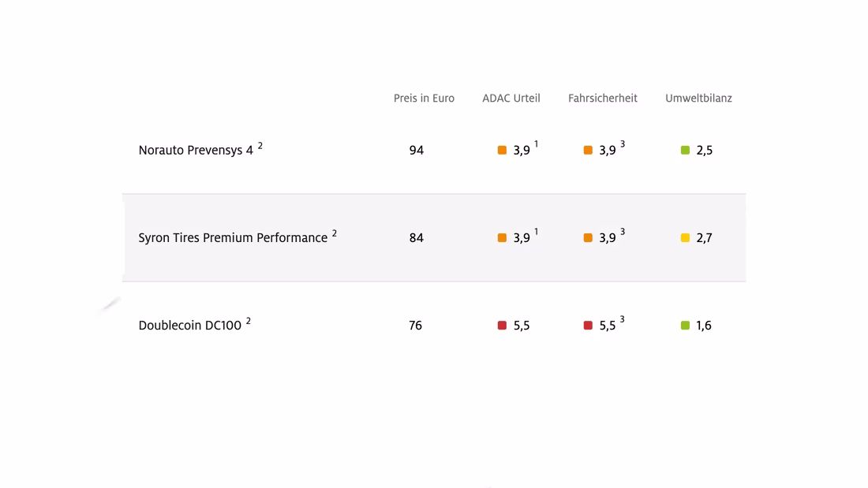Click the green Umweltbilanz square for Doublecoin
Viewport: 868px width, 488px height.
[685, 326]
